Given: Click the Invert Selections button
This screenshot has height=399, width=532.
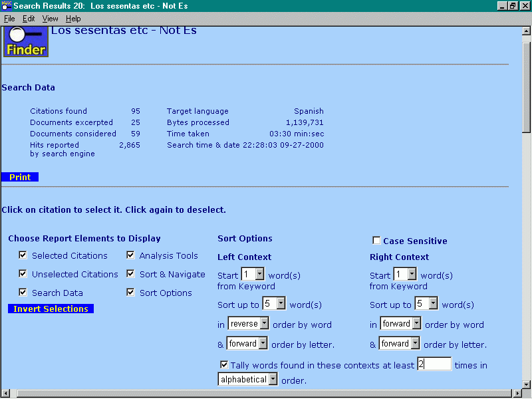Looking at the screenshot, I should [x=51, y=309].
